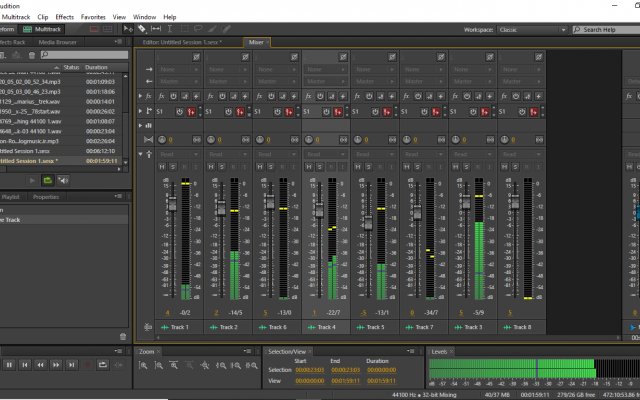Toggle Track 2 fx power button
The image size is (640, 400).
(222, 96)
